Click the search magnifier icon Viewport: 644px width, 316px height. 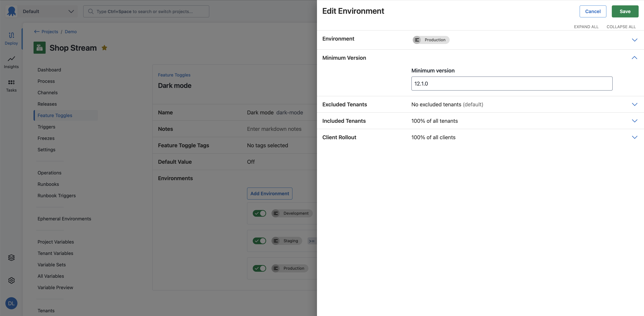click(x=91, y=11)
